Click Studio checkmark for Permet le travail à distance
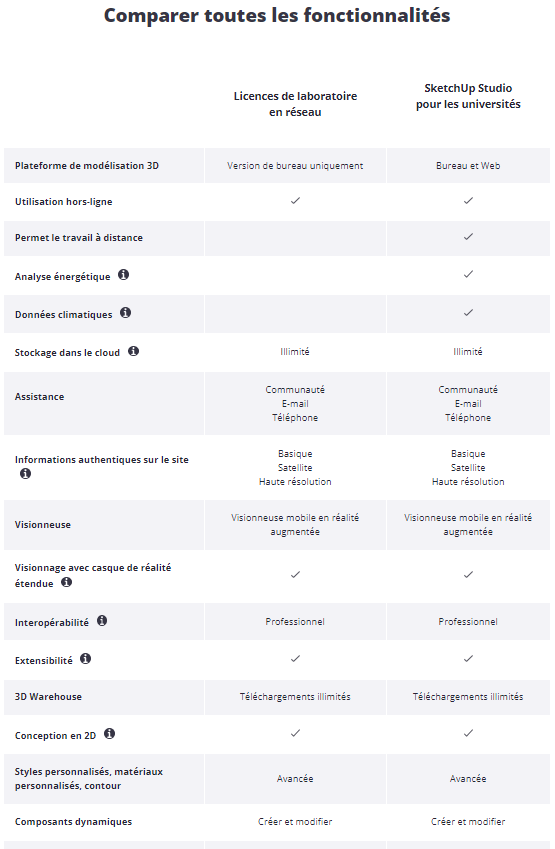Screen dimensions: 555x849 (x=468, y=237)
